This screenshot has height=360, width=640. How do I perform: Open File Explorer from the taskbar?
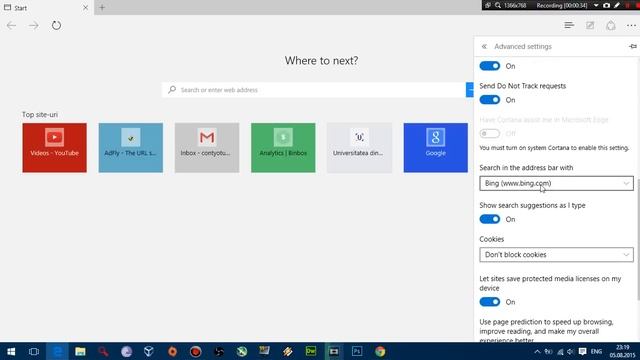[80, 351]
